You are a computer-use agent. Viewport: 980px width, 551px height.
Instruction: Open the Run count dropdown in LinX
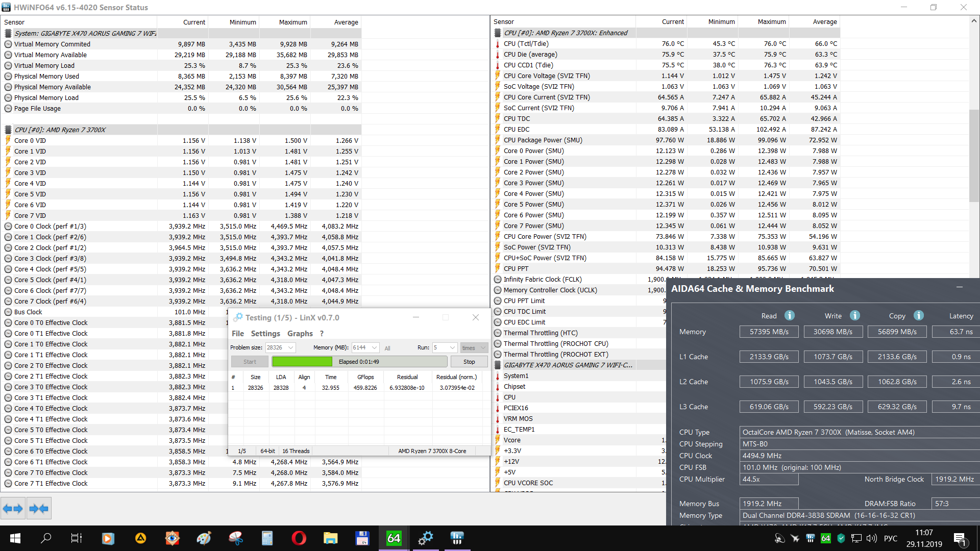[452, 348]
